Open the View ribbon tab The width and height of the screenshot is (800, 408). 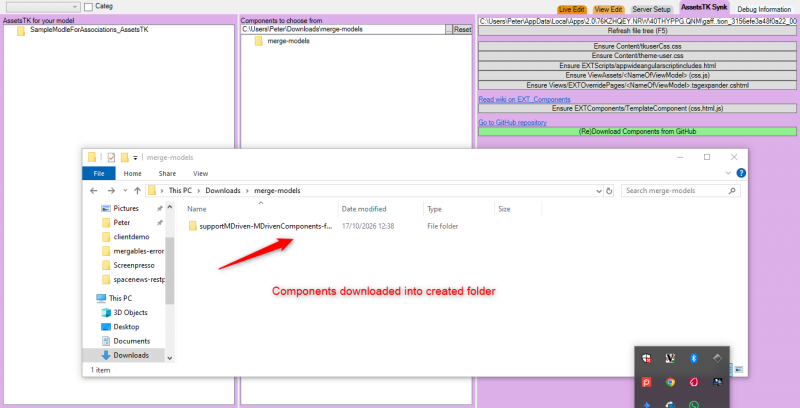pyautogui.click(x=201, y=173)
